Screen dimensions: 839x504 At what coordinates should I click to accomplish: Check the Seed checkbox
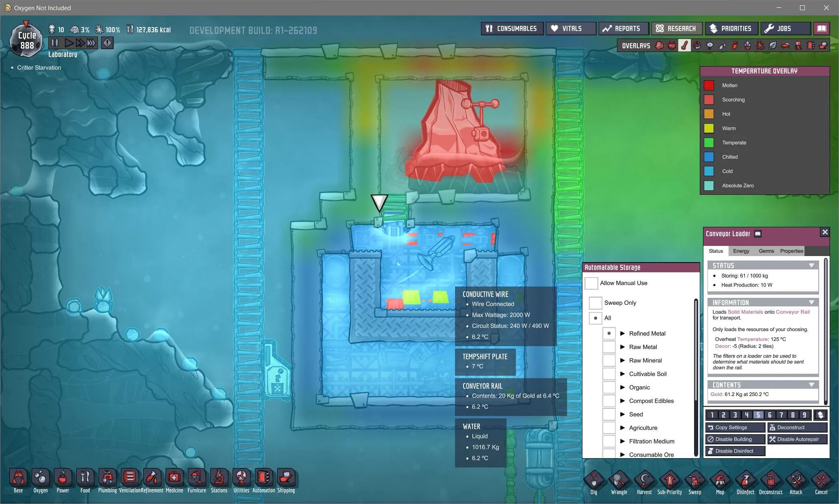point(609,414)
